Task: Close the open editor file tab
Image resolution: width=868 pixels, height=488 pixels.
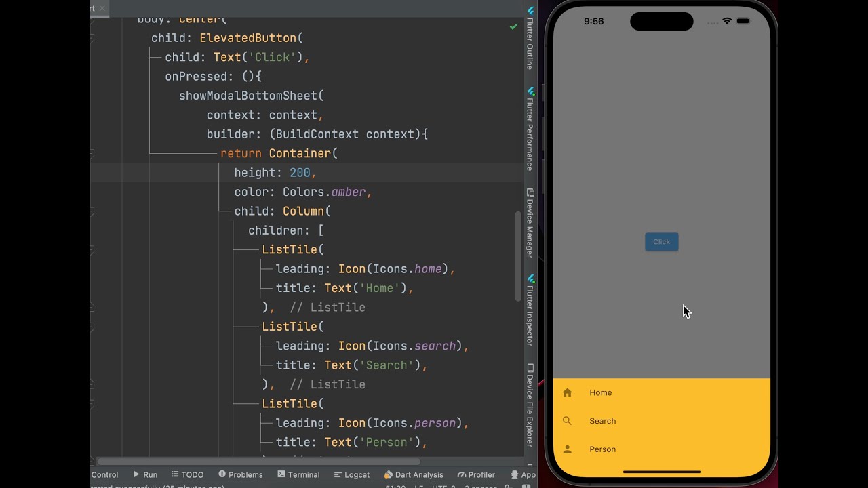Action: pyautogui.click(x=102, y=8)
